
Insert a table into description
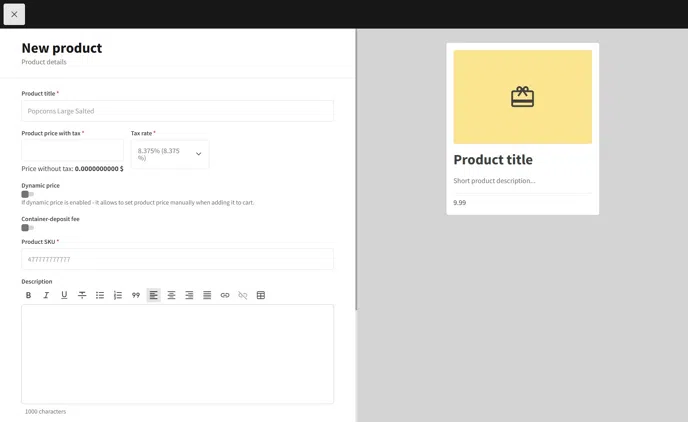coord(261,295)
